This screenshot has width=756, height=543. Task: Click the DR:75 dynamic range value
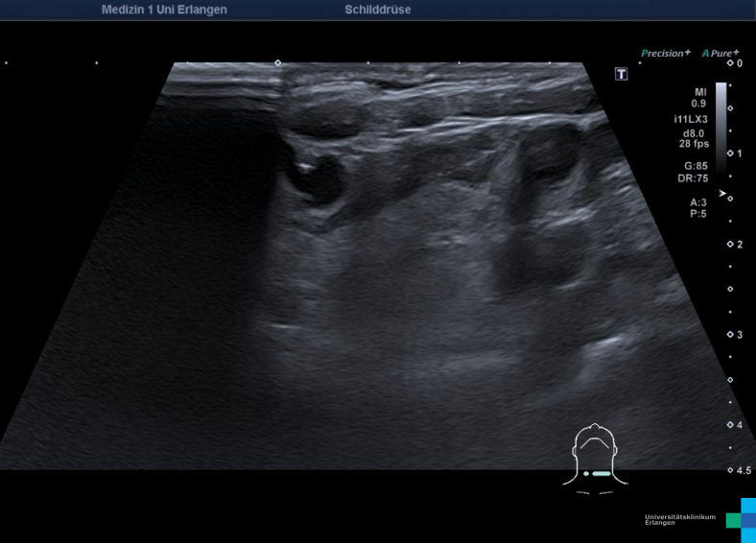pyautogui.click(x=693, y=177)
